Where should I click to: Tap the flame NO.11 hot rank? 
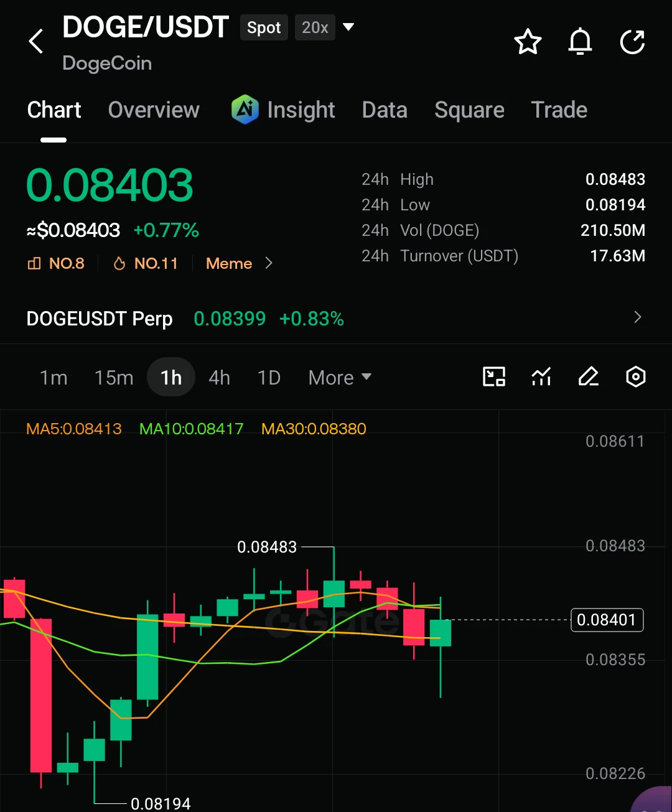[119, 264]
